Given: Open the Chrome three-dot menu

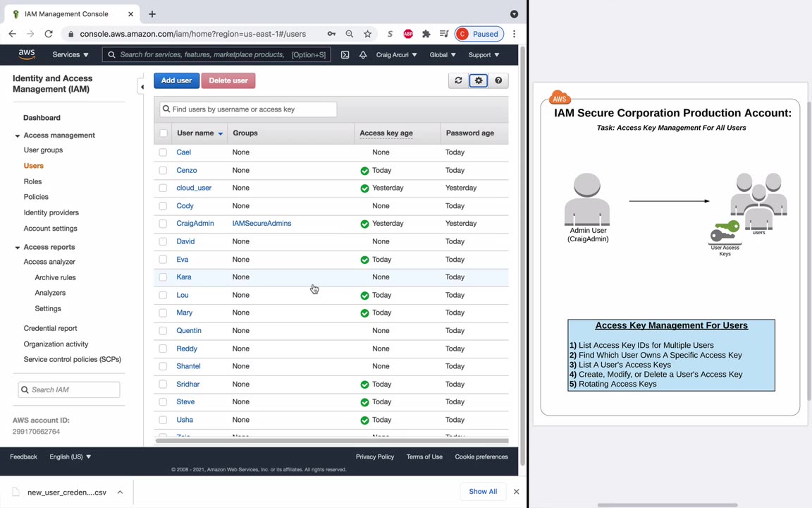Looking at the screenshot, I should pos(515,34).
